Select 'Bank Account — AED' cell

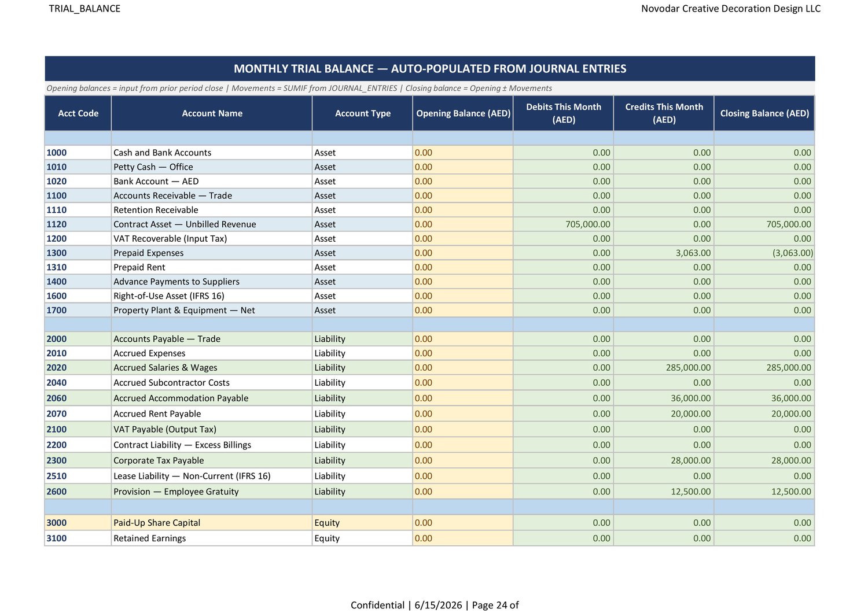[x=212, y=182]
